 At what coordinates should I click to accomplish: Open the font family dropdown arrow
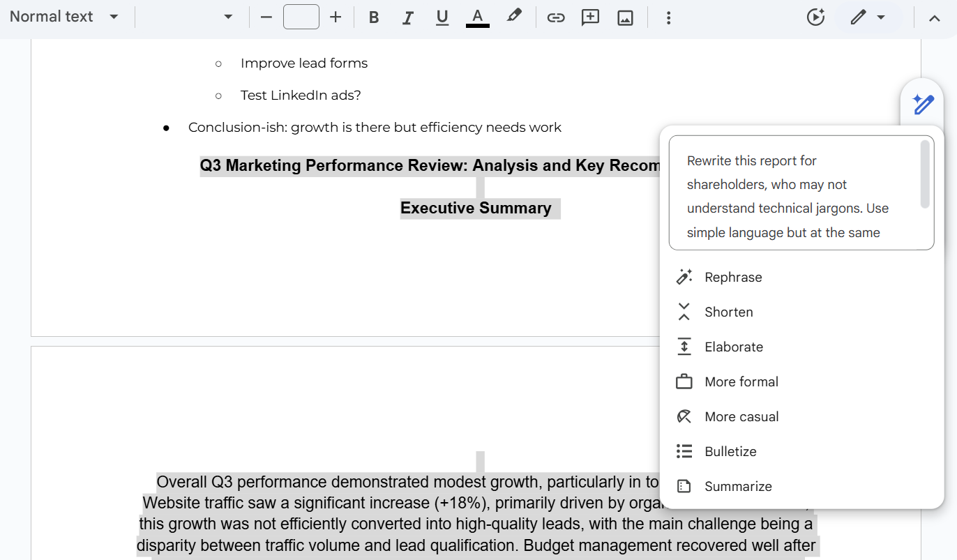point(228,17)
